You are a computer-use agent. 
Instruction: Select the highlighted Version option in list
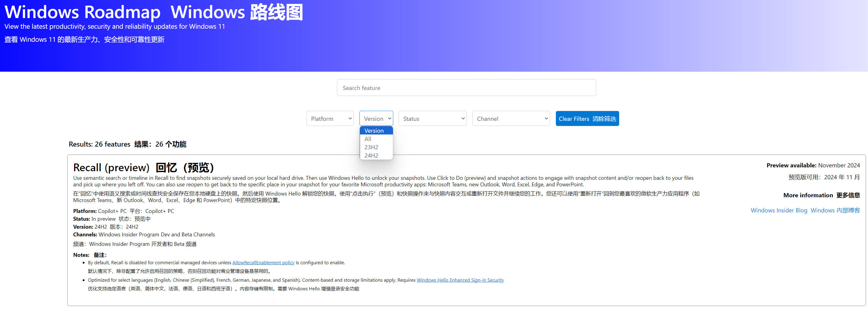click(x=376, y=131)
